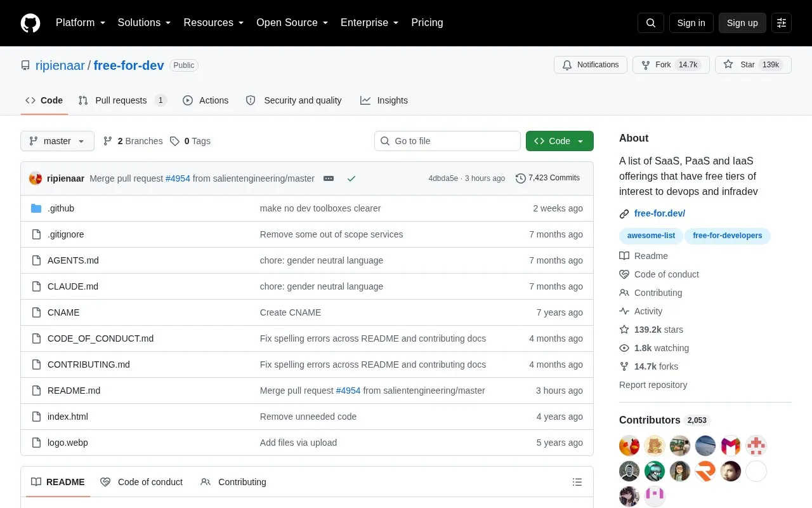The width and height of the screenshot is (812, 508).
Task: Click the awesome-list topic tag
Action: (x=652, y=236)
